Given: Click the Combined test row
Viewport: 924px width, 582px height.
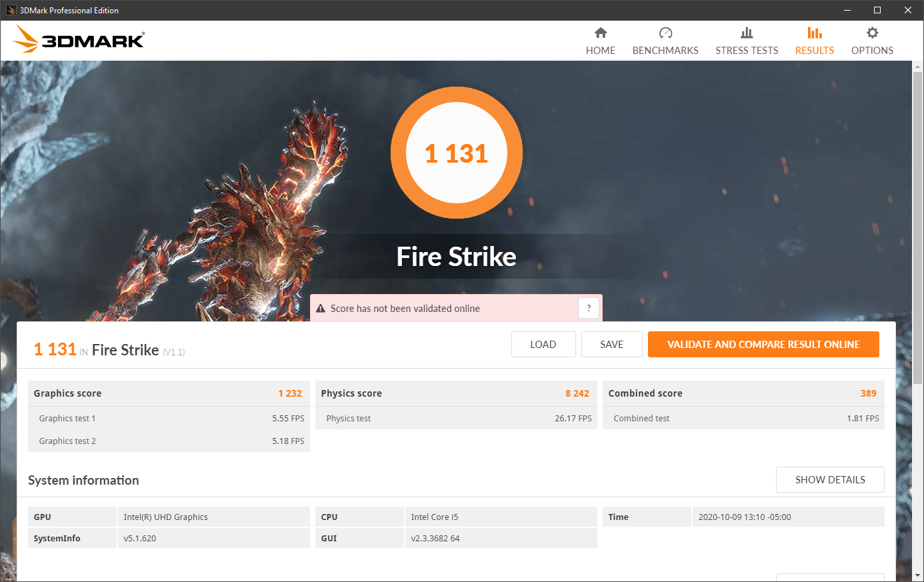Looking at the screenshot, I should [x=743, y=419].
